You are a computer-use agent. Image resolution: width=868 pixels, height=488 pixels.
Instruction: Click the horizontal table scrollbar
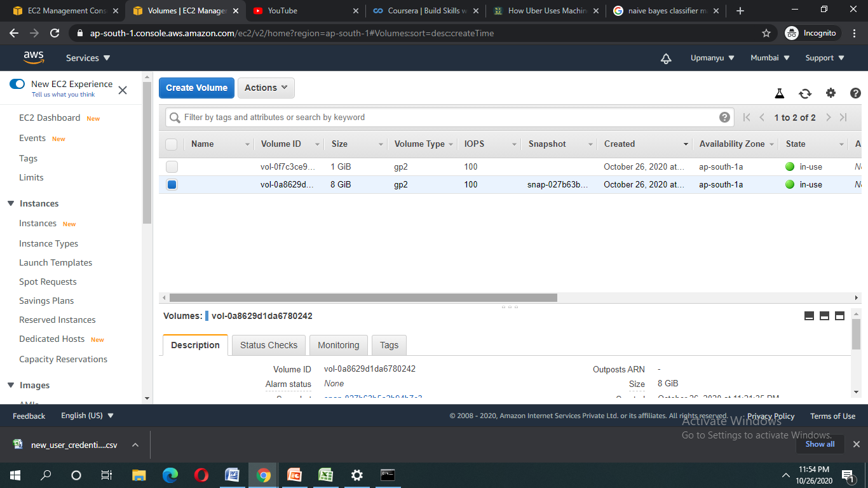[363, 297]
